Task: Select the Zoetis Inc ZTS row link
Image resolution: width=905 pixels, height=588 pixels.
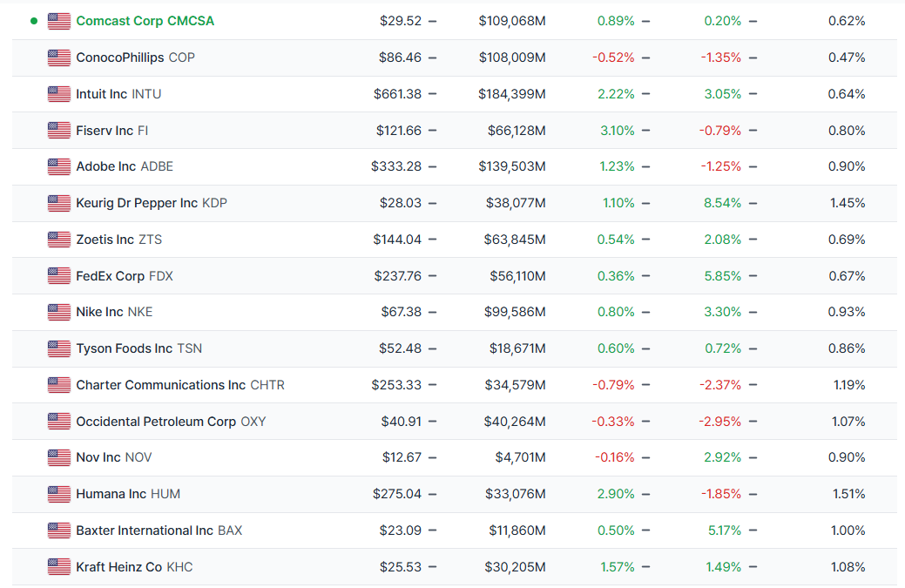Action: pos(118,240)
